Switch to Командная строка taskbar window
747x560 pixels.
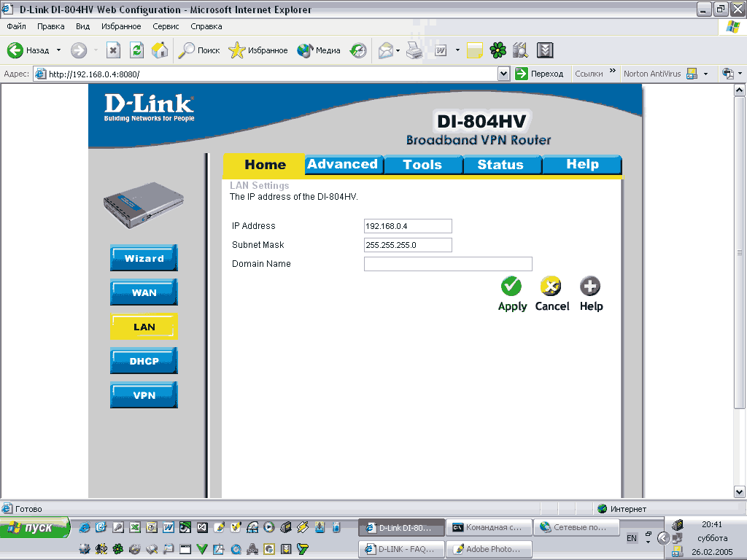[x=489, y=527]
